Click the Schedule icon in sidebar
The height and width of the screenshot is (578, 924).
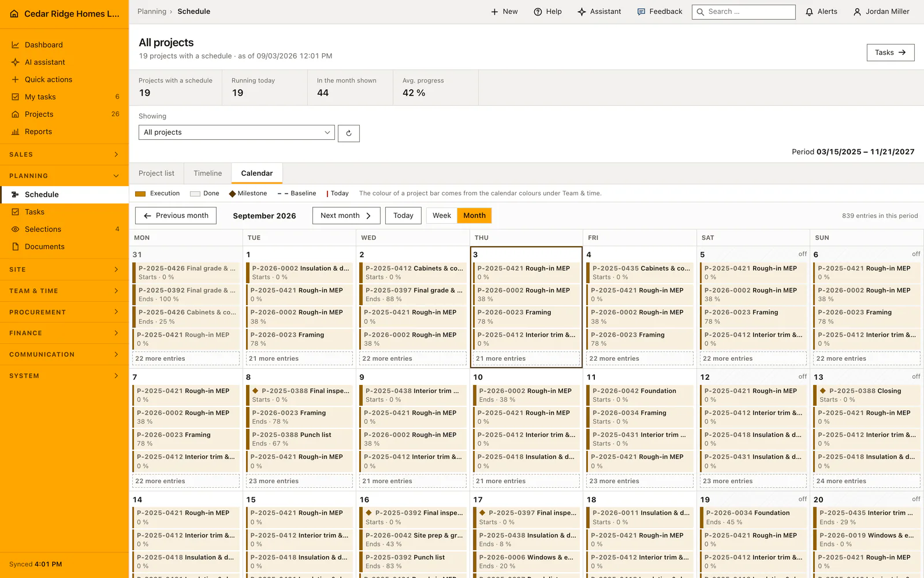click(16, 195)
